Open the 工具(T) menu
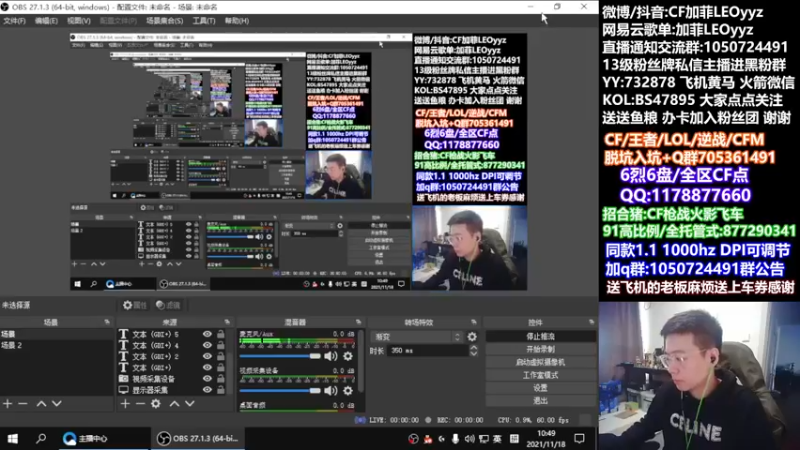Screen dimensions: 800x450 click(x=204, y=21)
